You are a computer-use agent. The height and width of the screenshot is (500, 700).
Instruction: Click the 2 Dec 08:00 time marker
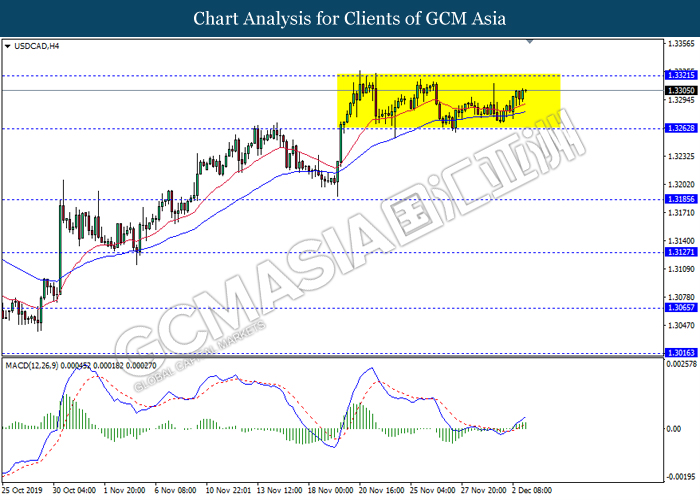(x=532, y=490)
